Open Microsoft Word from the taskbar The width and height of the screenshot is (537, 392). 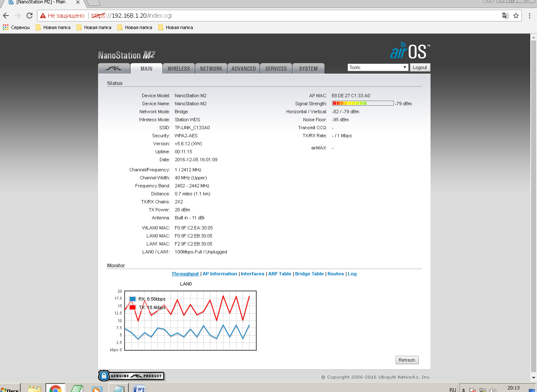click(139, 388)
